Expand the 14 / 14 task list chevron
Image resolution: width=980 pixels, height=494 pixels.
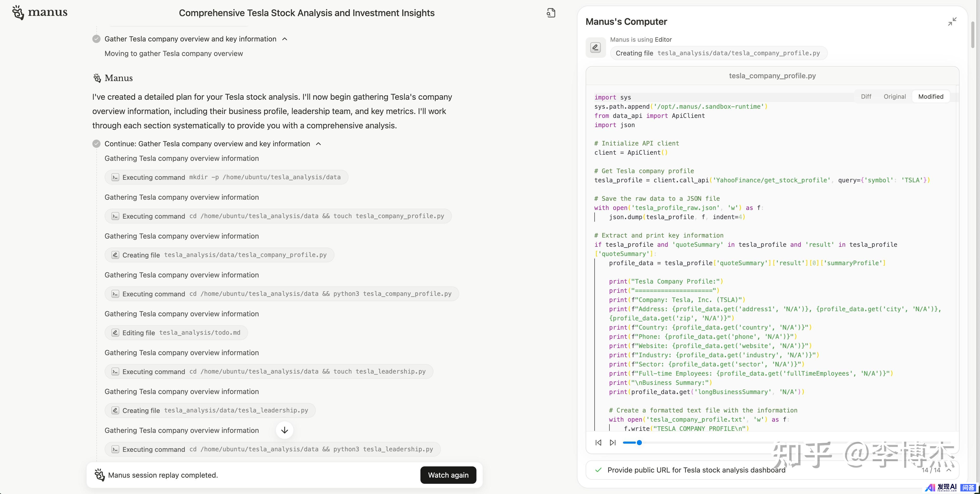pyautogui.click(x=949, y=470)
